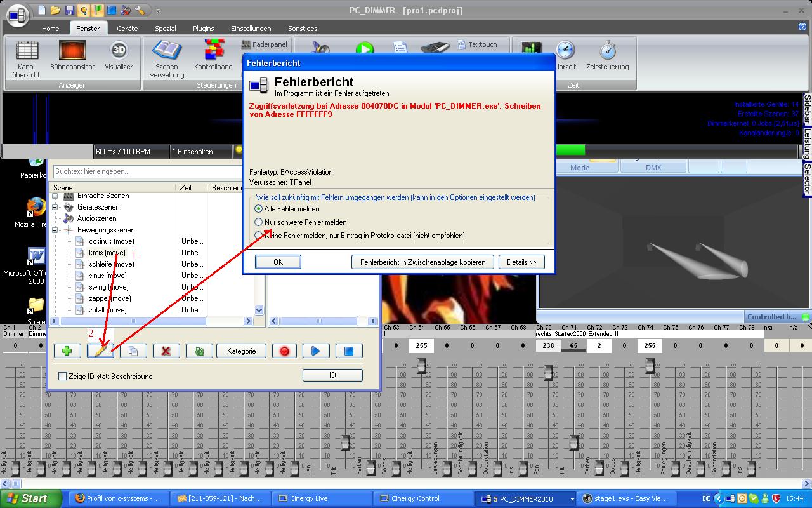Open the Sidebar vertical tab
Screen dimensions: 812x508
click(807, 110)
